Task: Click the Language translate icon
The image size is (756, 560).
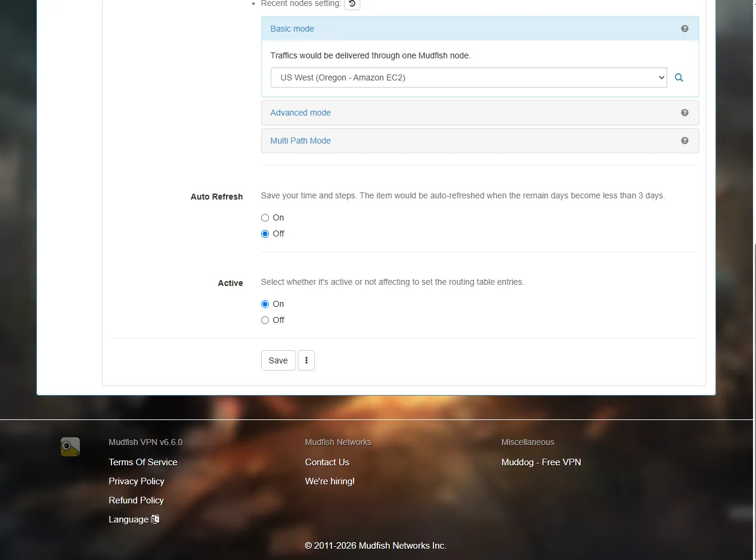Action: point(155,519)
